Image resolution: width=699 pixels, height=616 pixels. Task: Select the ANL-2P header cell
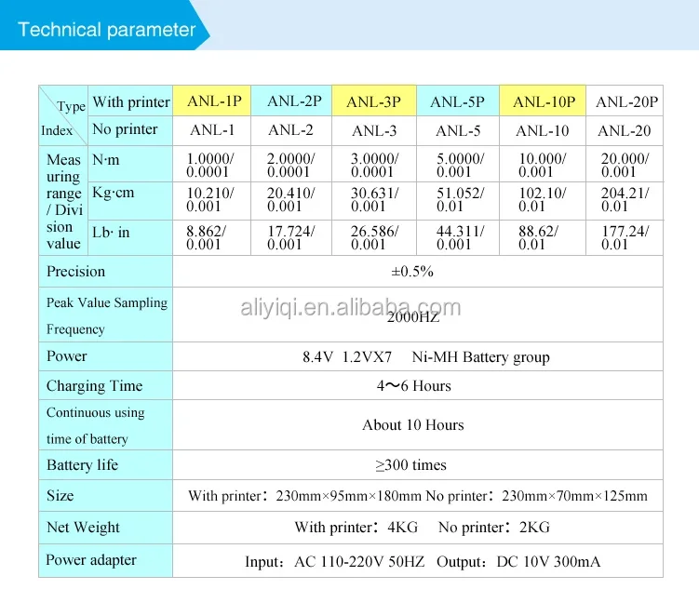[291, 100]
